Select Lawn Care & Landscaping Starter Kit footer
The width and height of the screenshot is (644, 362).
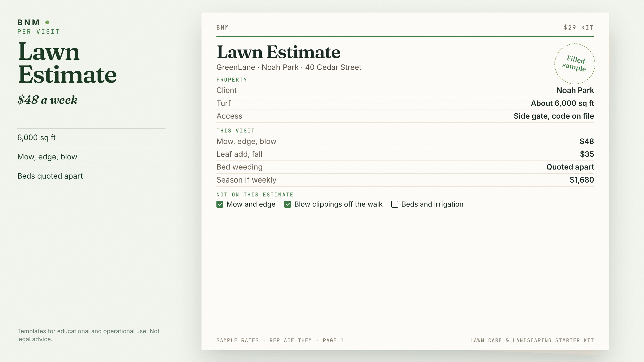pos(532,340)
